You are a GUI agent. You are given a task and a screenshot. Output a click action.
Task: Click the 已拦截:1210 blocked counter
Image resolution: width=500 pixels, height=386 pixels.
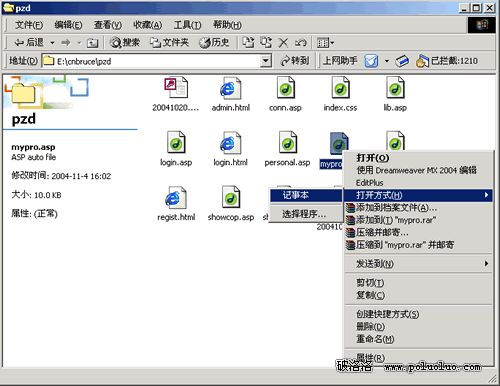pyautogui.click(x=447, y=61)
